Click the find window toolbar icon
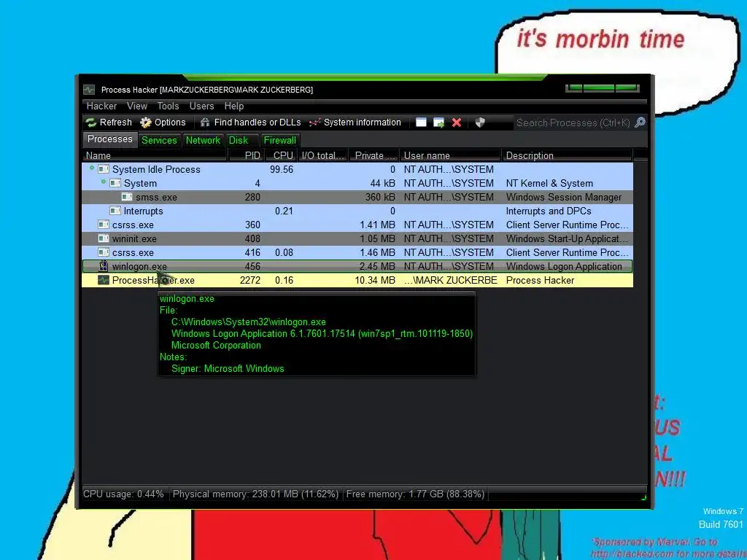 coord(421,122)
